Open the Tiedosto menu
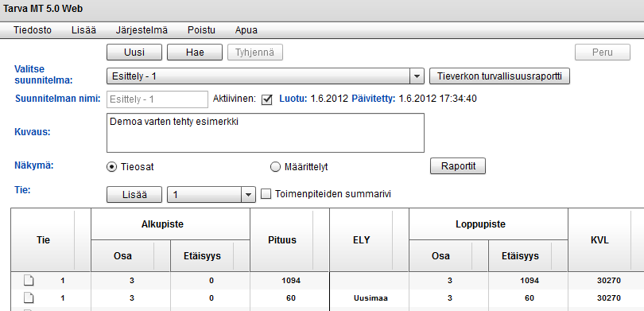 click(33, 30)
